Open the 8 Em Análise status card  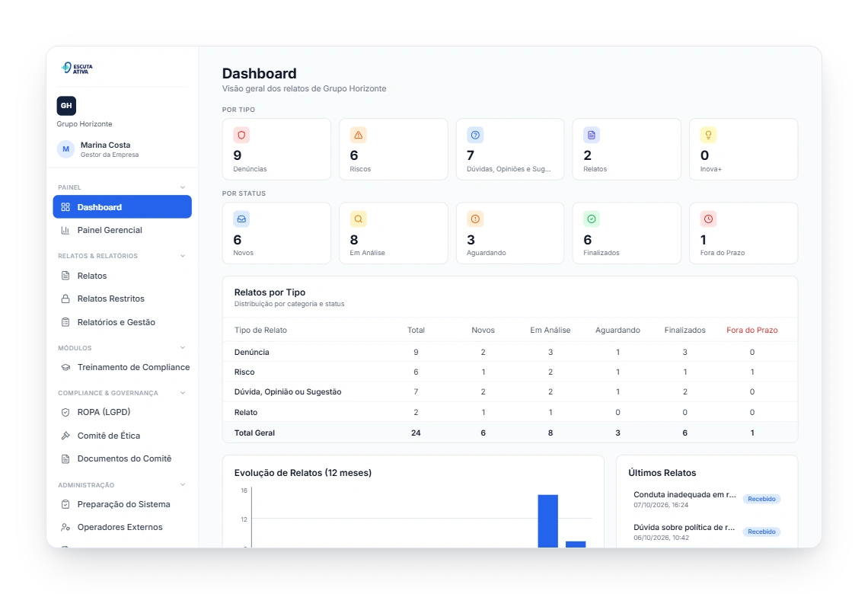394,234
